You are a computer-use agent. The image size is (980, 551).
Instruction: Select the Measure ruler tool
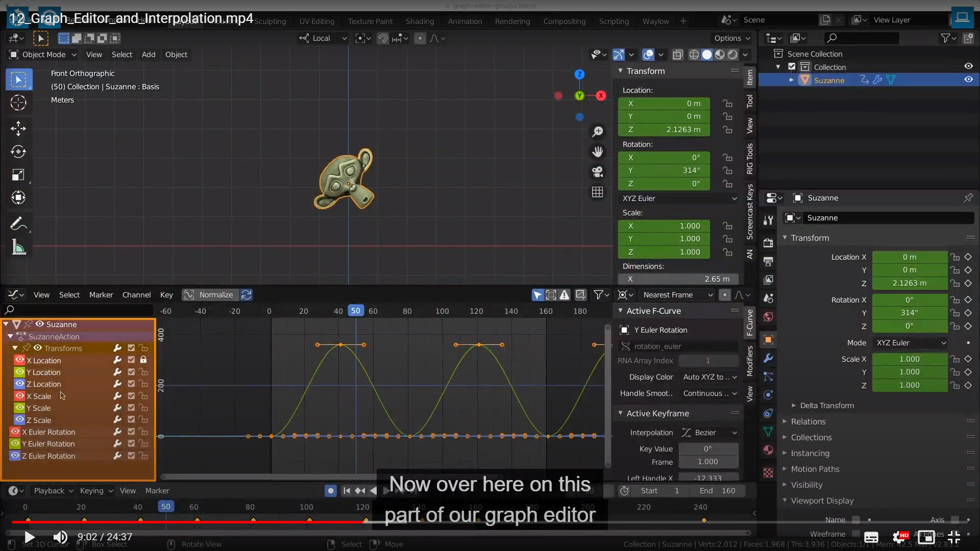tap(18, 247)
